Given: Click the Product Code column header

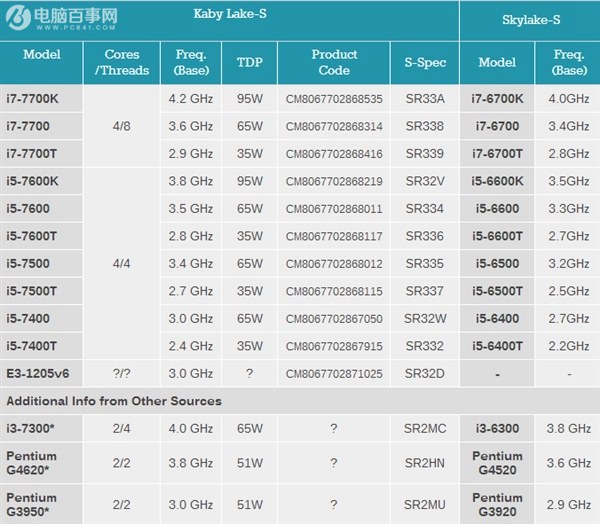Looking at the screenshot, I should coord(334,62).
